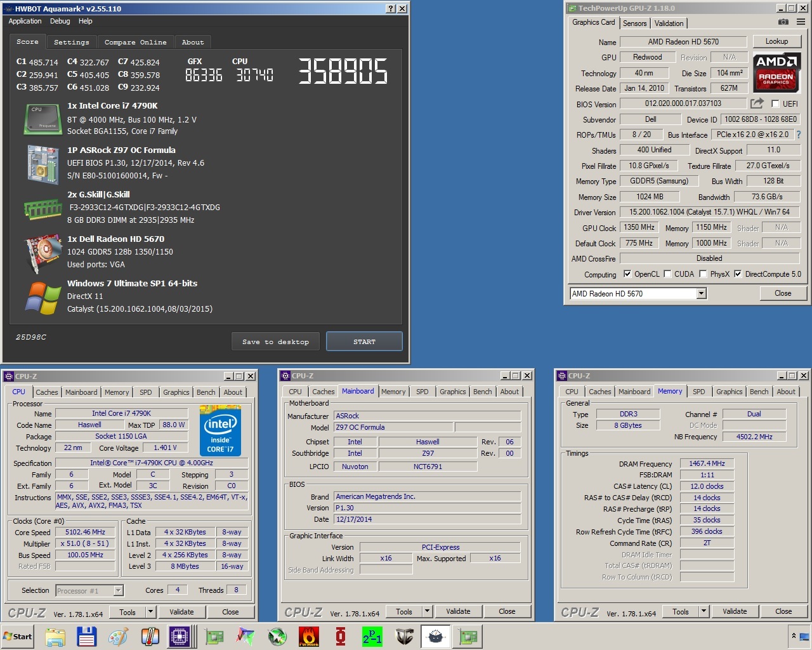Click the Close button in GPU-Z
Image resolution: width=812 pixels, height=650 pixels.
tap(783, 293)
